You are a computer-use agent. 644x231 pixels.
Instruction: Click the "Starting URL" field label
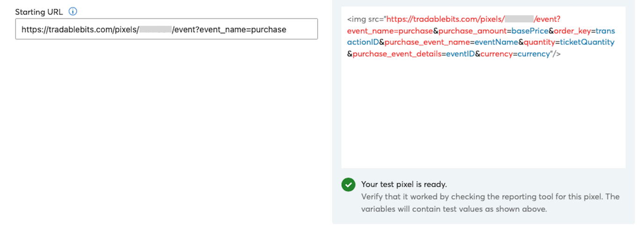point(40,11)
